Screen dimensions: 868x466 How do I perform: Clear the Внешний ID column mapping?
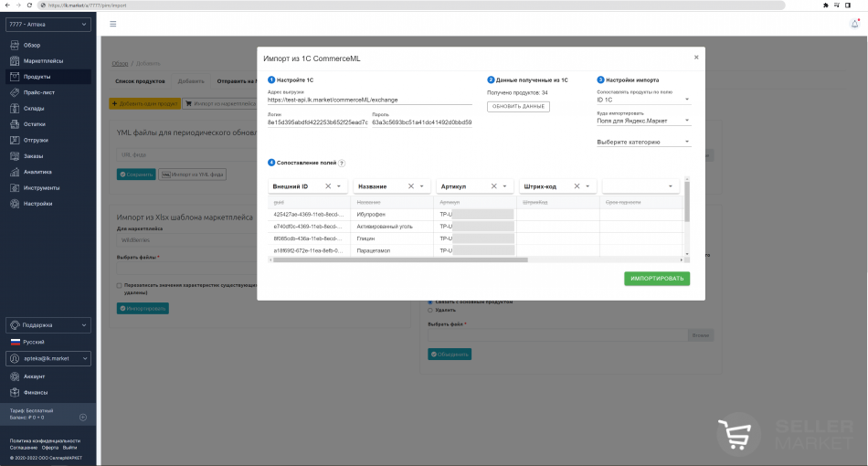coord(326,186)
